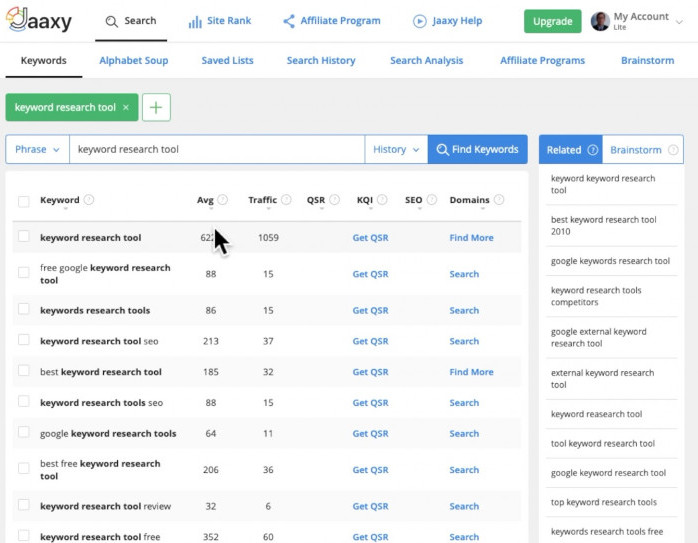
Task: Check the box for keyword research tools seo
Action: [x=24, y=401]
